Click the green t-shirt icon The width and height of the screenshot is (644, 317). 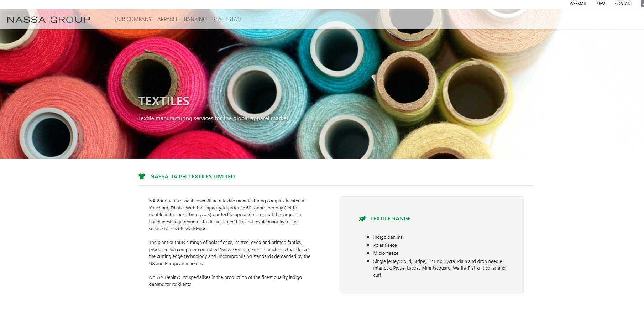point(142,176)
